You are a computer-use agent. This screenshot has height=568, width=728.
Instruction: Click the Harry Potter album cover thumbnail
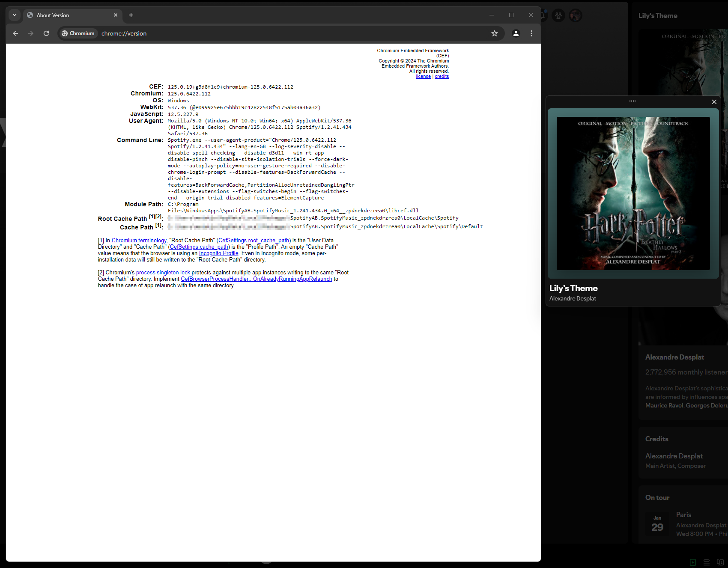pos(633,193)
